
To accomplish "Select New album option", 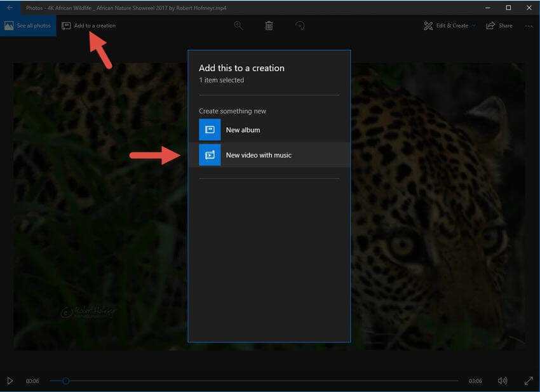I will coord(269,130).
